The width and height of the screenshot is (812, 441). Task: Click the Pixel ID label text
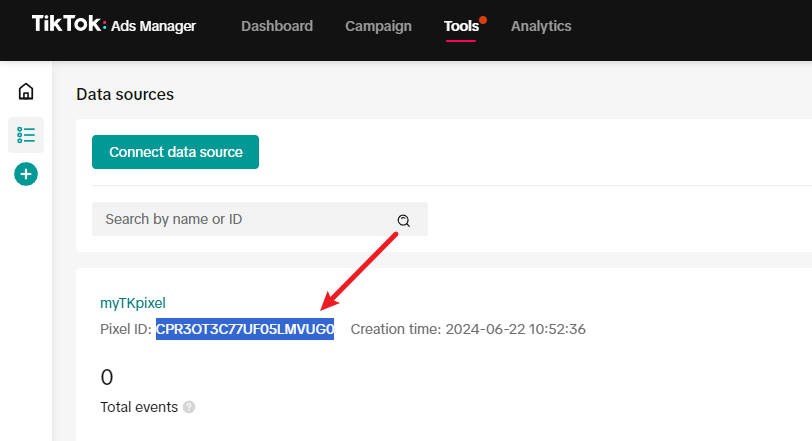pos(126,329)
